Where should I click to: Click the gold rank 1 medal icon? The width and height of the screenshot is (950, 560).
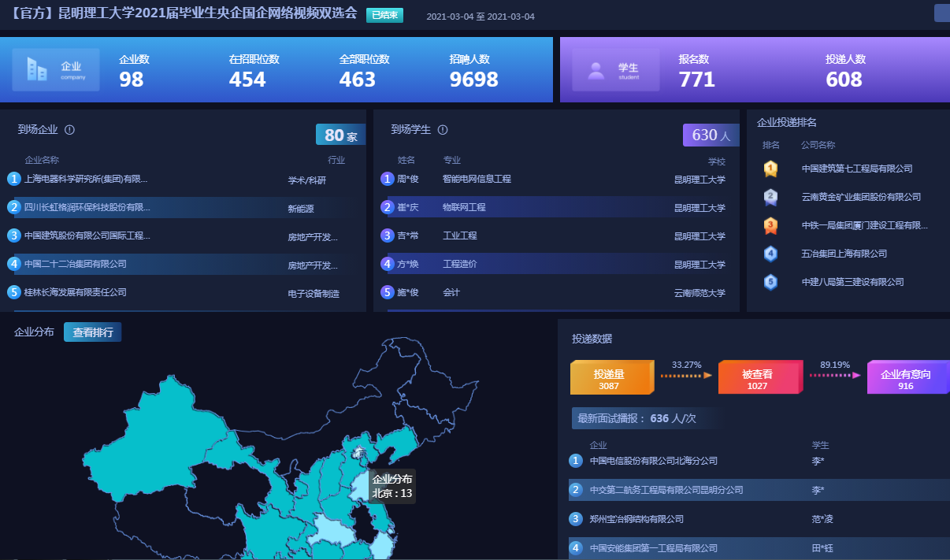(x=770, y=169)
